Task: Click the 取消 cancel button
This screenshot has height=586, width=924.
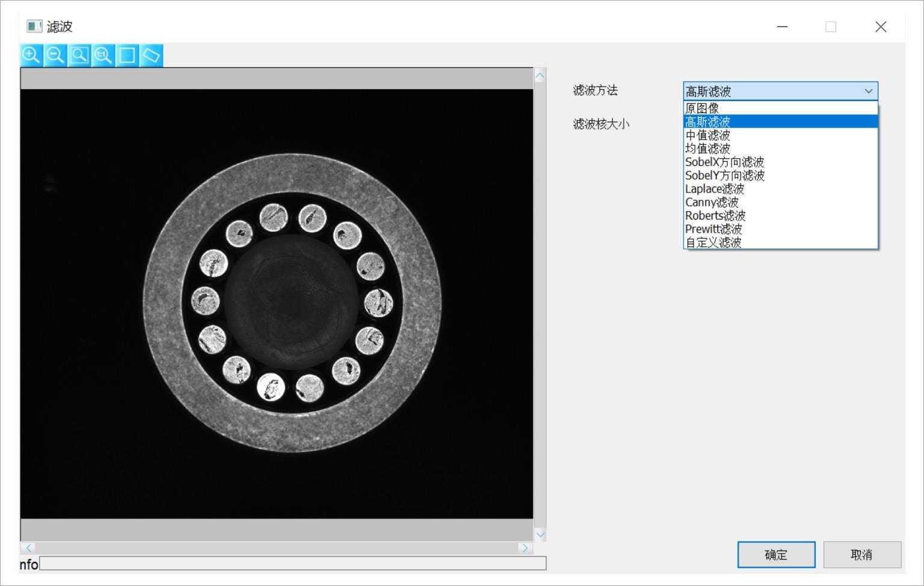Action: point(861,555)
